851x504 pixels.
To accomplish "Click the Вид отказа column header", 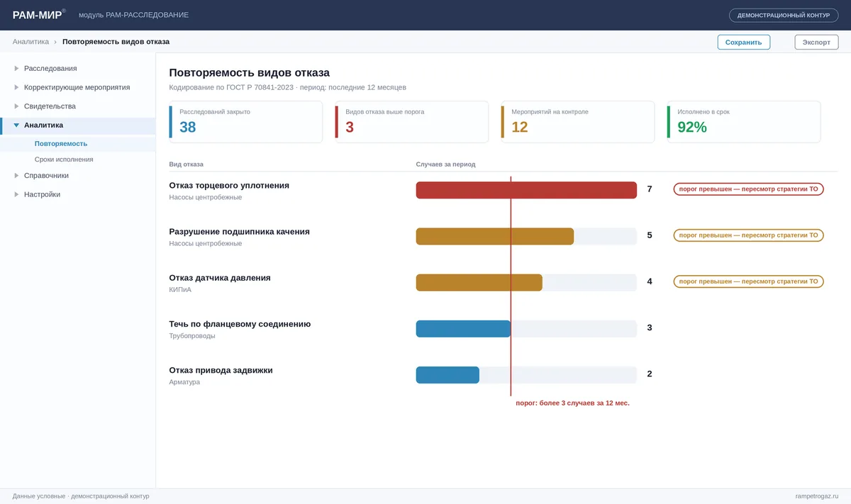I will pos(186,164).
